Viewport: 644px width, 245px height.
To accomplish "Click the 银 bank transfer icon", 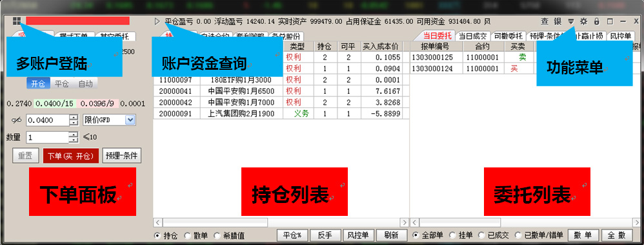I will click(558, 21).
